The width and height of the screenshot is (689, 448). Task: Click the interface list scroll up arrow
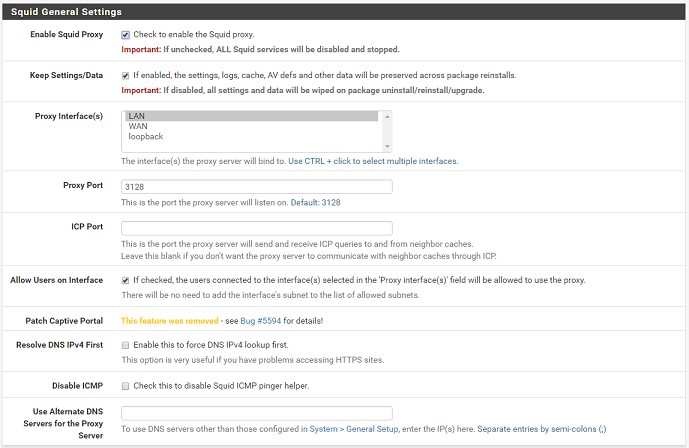pos(387,116)
